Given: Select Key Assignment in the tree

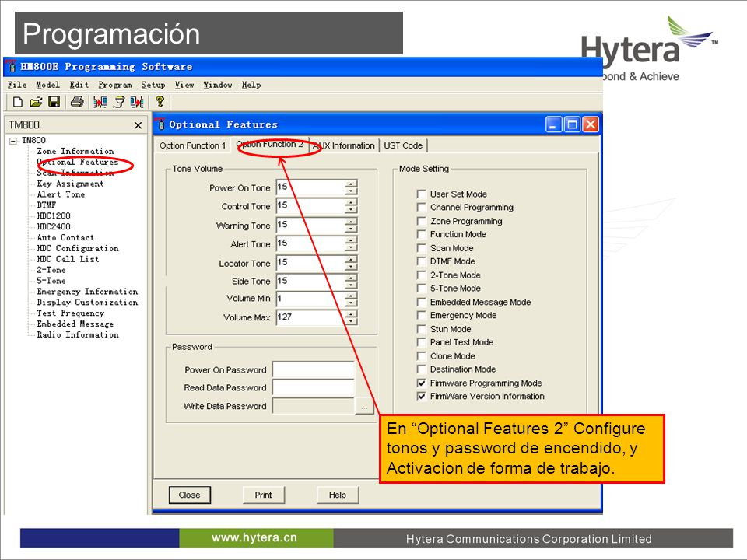Looking at the screenshot, I should coord(70,184).
